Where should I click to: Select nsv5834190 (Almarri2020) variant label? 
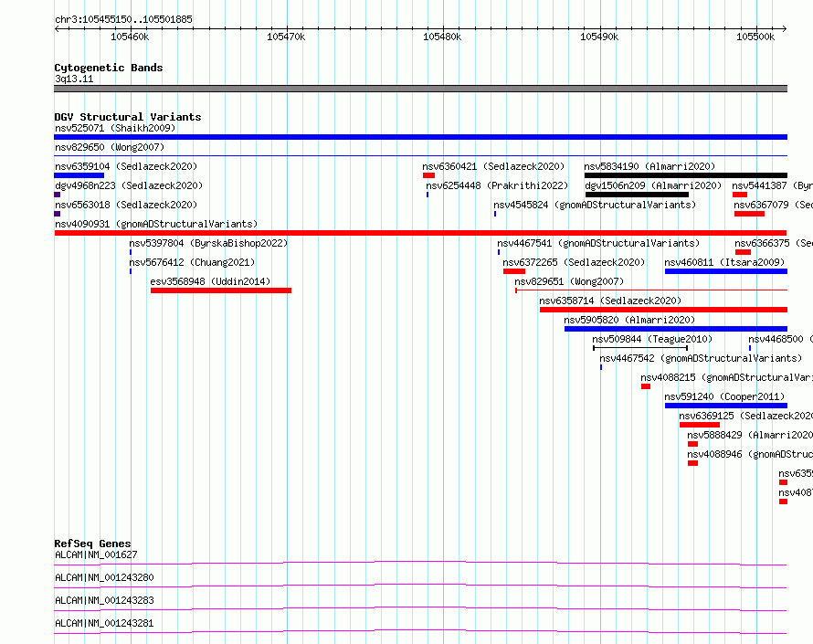(x=649, y=166)
